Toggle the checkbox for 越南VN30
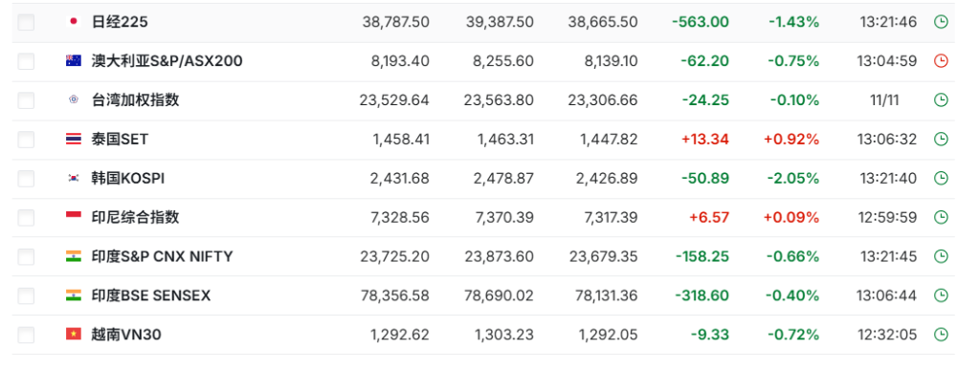 click(26, 335)
